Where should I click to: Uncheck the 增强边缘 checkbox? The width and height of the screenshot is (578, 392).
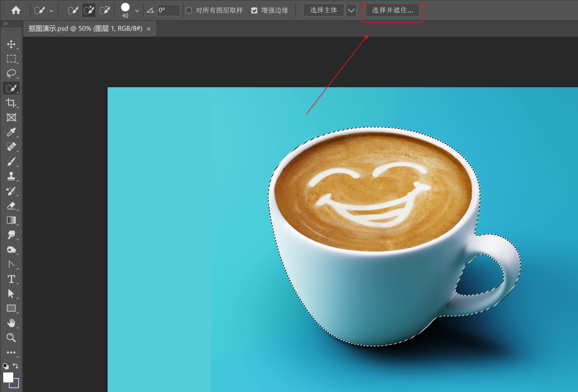[254, 10]
